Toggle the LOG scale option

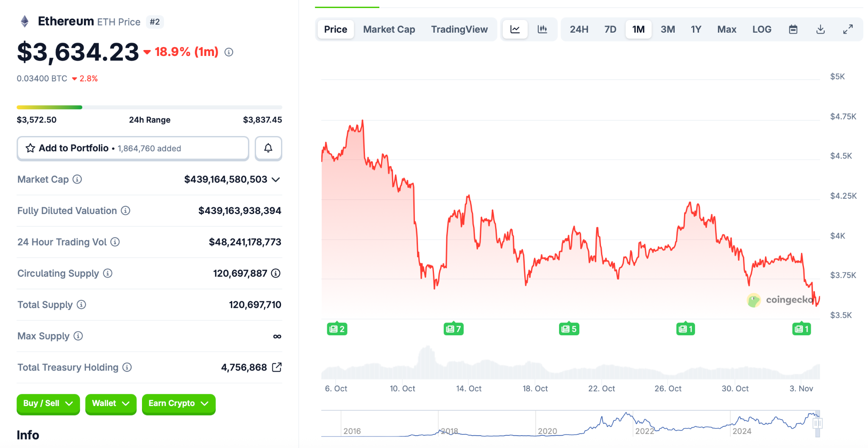[x=762, y=29]
